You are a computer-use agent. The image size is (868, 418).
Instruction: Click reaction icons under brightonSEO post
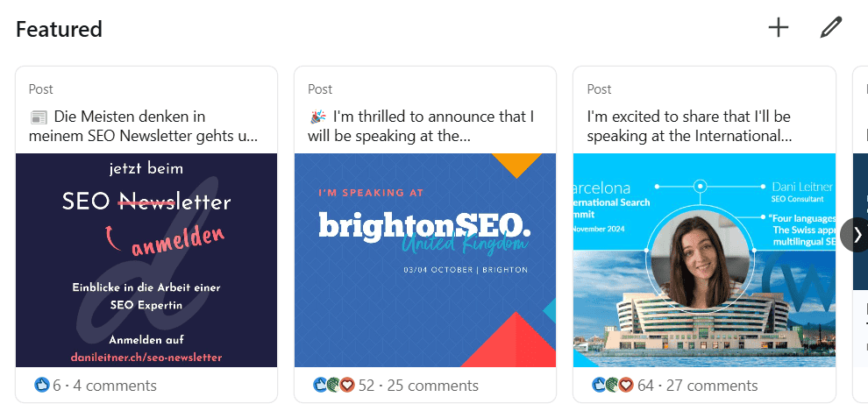point(334,386)
